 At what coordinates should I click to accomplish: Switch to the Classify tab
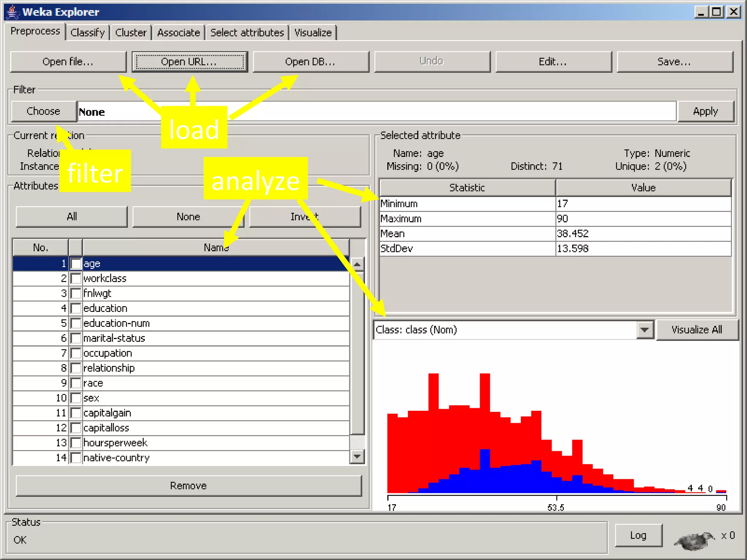[88, 33]
